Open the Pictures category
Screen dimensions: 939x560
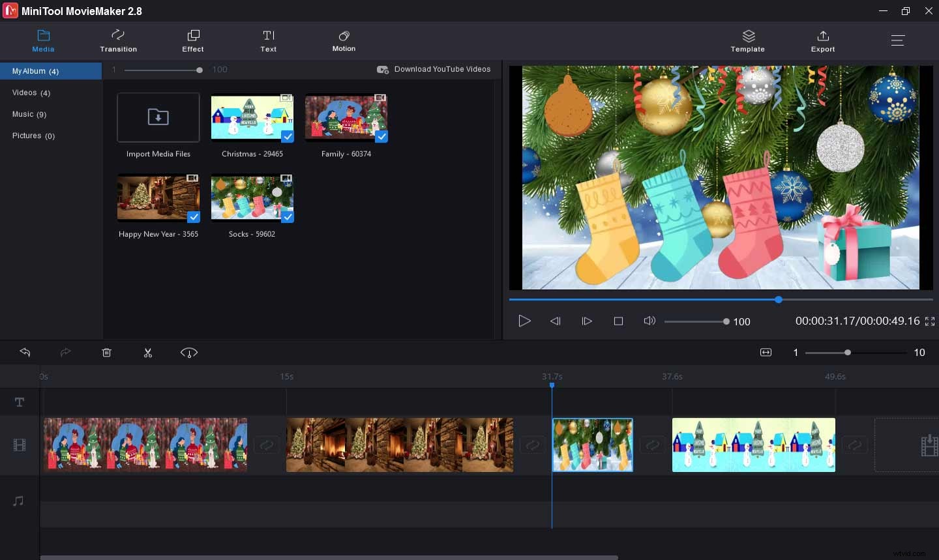[x=34, y=136]
